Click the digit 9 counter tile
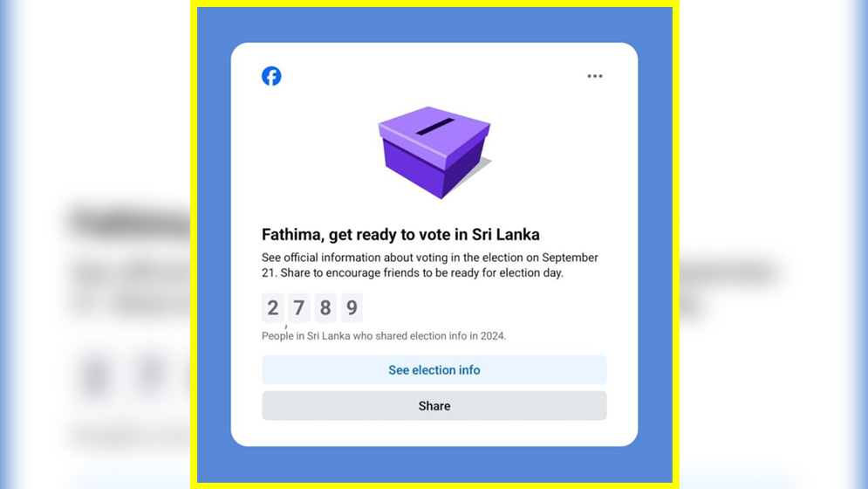Image resolution: width=868 pixels, height=489 pixels. (x=352, y=307)
